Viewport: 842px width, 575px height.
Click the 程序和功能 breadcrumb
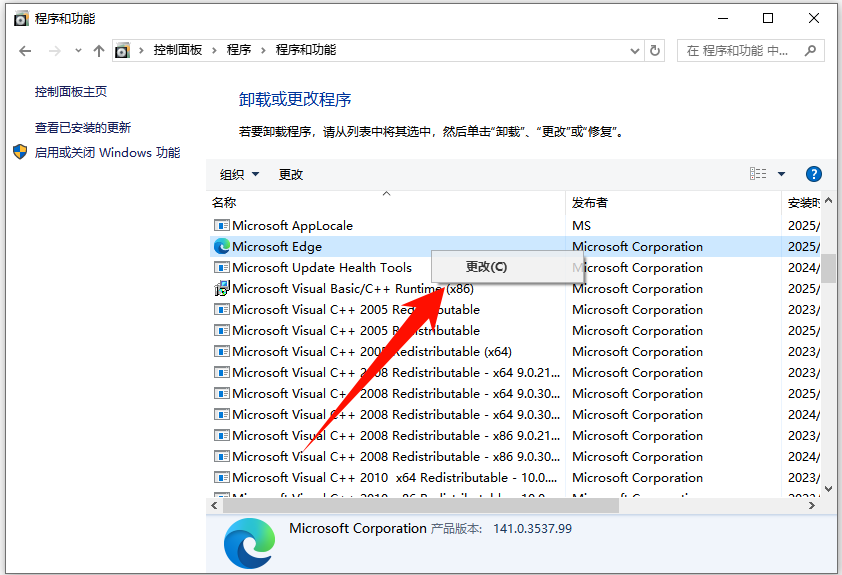[306, 50]
